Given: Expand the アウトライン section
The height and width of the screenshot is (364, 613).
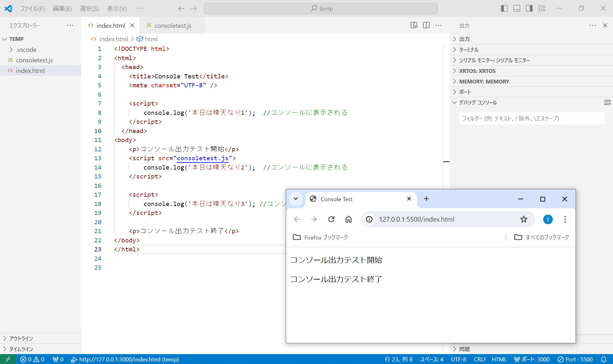Looking at the screenshot, I should [x=41, y=338].
